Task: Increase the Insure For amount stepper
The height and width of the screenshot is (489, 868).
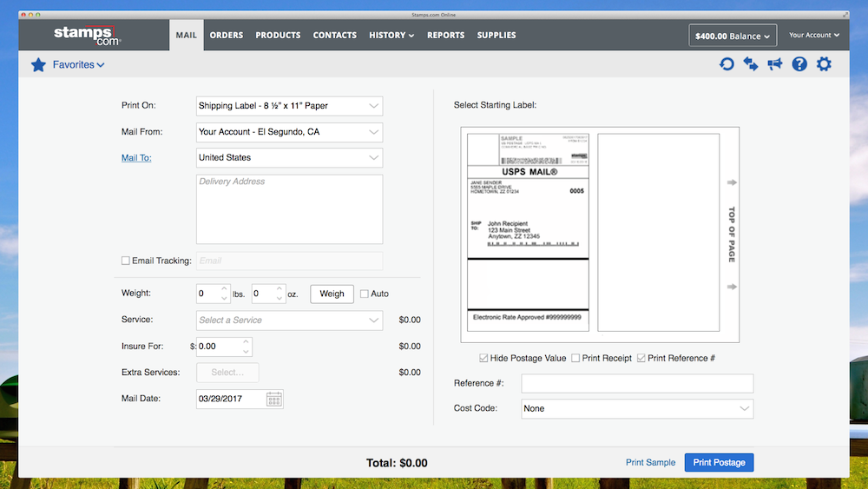Action: [246, 341]
